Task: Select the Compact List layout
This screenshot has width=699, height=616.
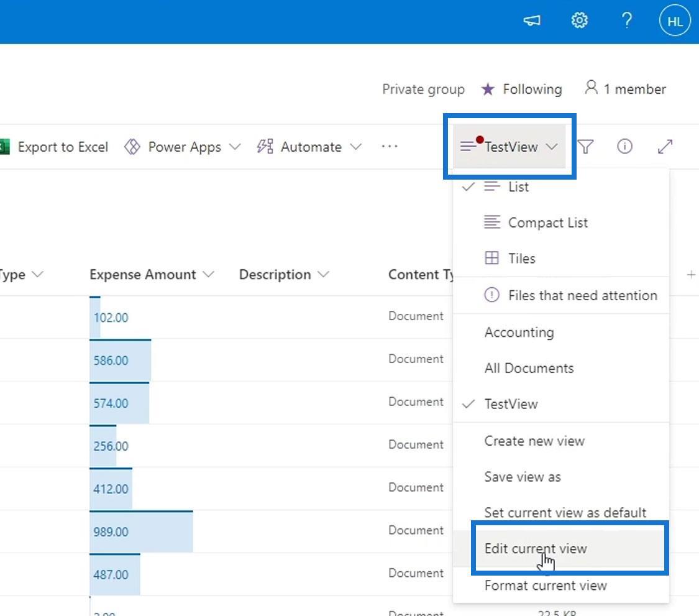Action: coord(561,223)
